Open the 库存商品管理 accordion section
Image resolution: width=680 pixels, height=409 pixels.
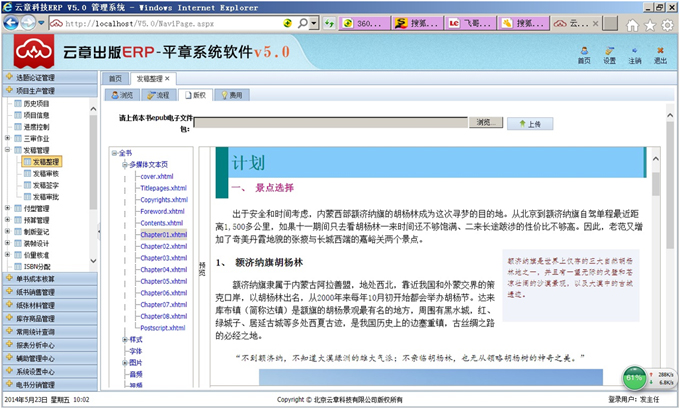pos(50,318)
